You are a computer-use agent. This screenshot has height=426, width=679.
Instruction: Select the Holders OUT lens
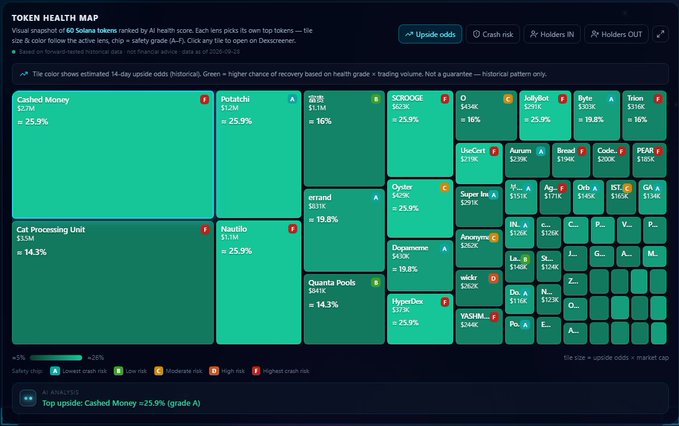point(616,34)
